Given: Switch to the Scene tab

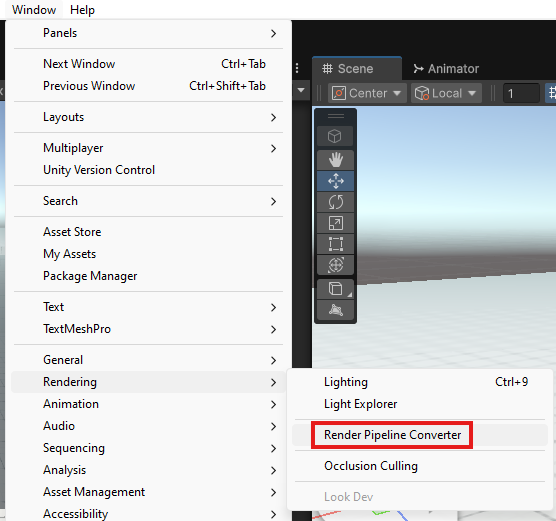Looking at the screenshot, I should (357, 68).
